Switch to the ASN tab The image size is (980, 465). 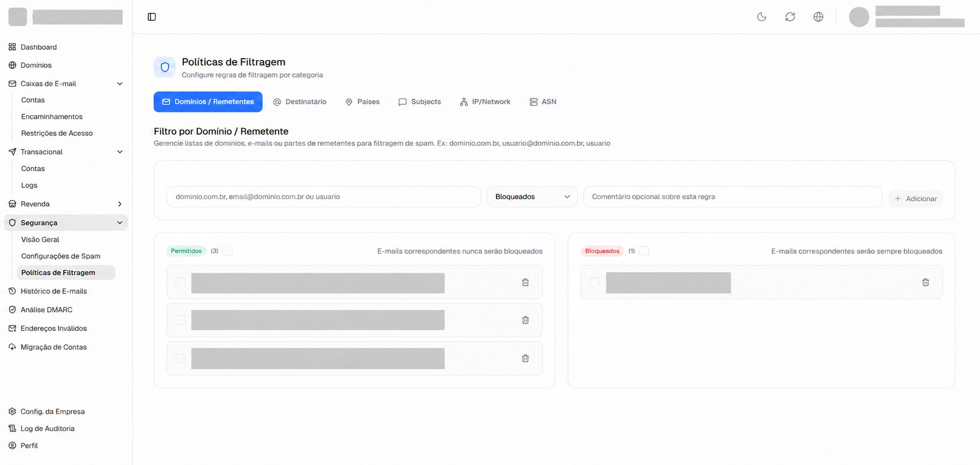(543, 102)
